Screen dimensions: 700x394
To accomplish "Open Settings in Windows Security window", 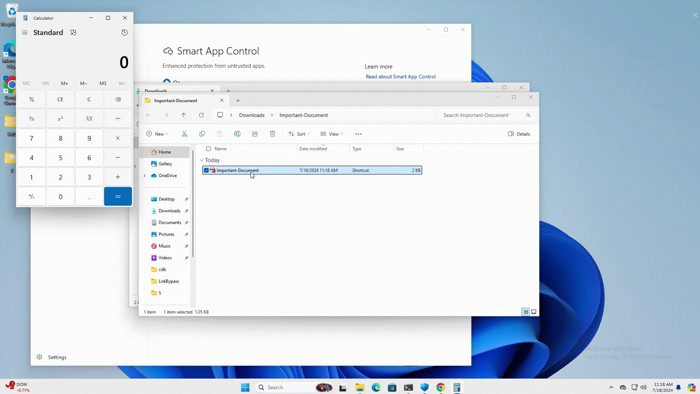I will point(52,357).
